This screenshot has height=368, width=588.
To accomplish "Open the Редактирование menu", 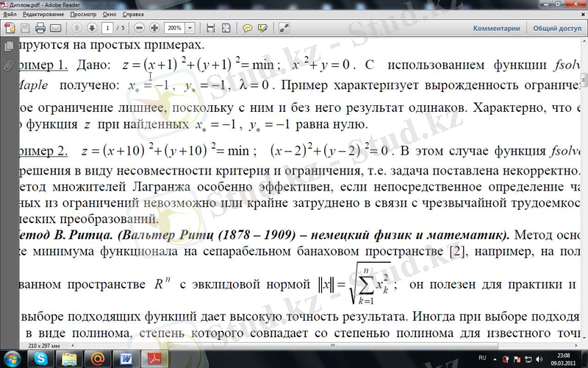I will [43, 14].
